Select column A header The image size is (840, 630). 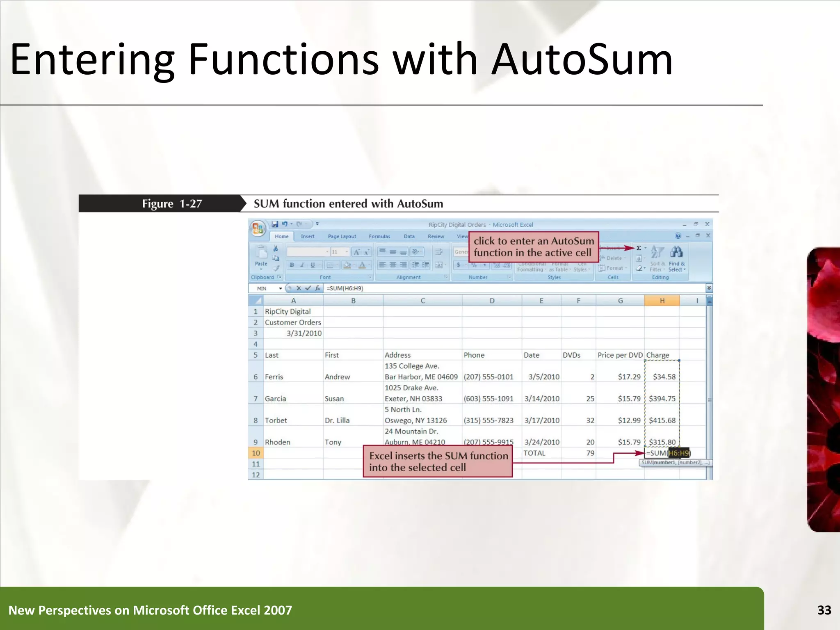pyautogui.click(x=293, y=301)
